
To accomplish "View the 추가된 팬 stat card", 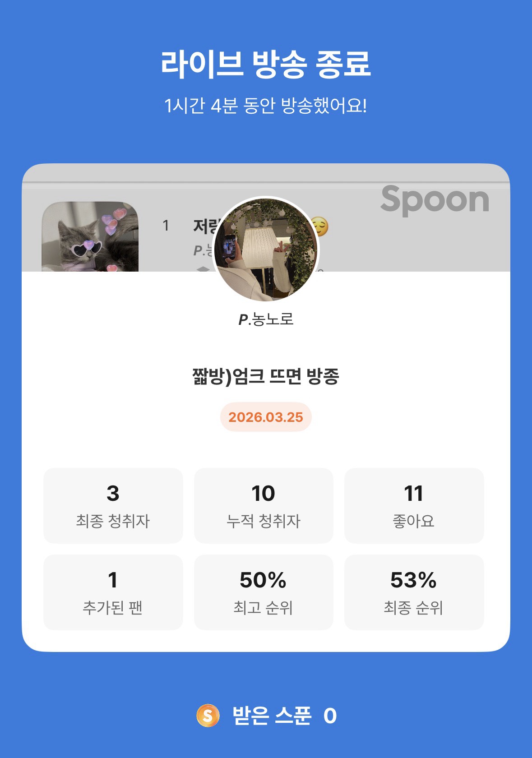I will click(x=113, y=592).
